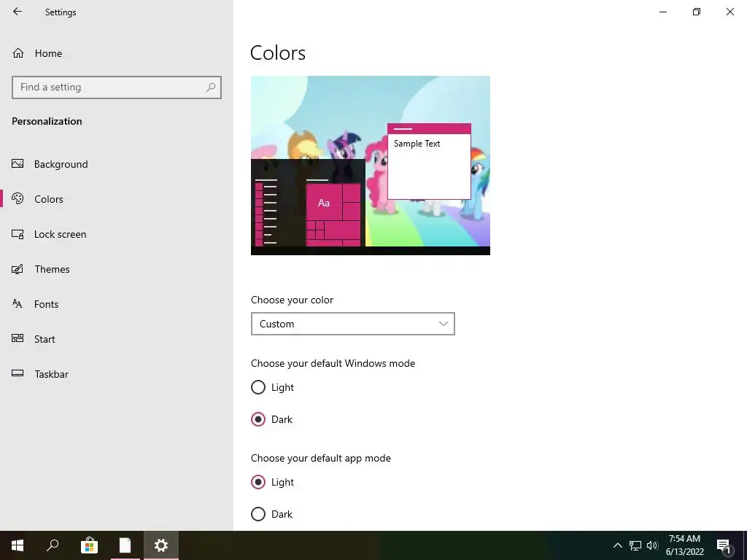Click the Colors page heading
The width and height of the screenshot is (747, 560).
tap(278, 52)
